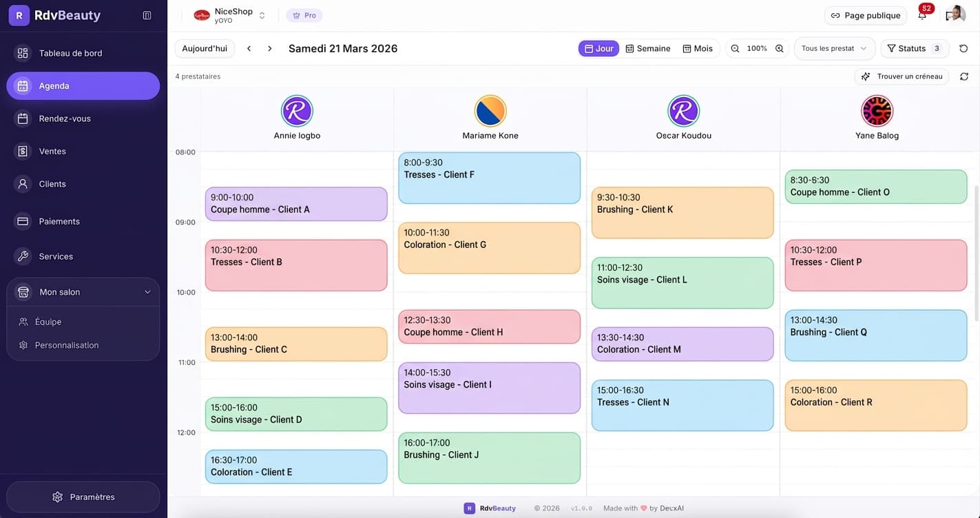Refresh the agenda with the sync icon
980x518 pixels.
[964, 76]
